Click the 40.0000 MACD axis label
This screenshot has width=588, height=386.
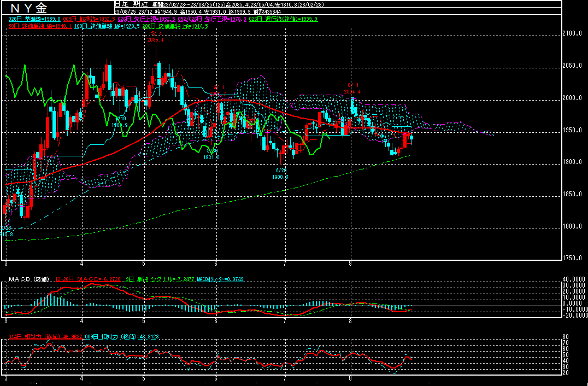(574, 279)
